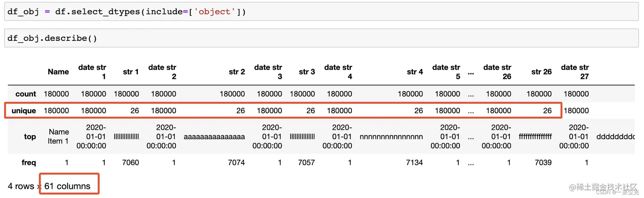Click unique value 180000 under date str 27

(576, 110)
